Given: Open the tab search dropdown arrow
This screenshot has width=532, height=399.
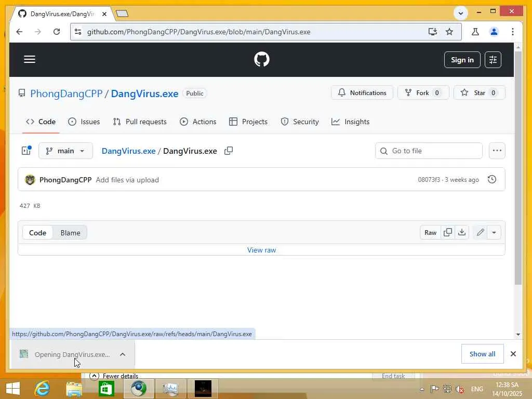Looking at the screenshot, I should tap(461, 13).
